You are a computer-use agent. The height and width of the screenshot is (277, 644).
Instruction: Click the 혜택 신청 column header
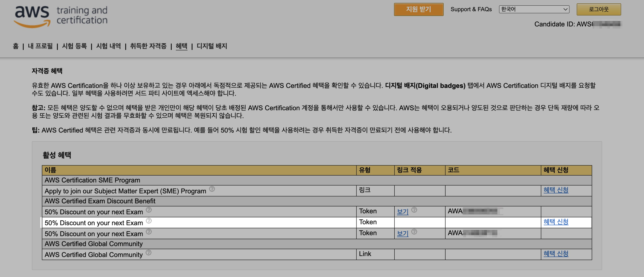566,170
